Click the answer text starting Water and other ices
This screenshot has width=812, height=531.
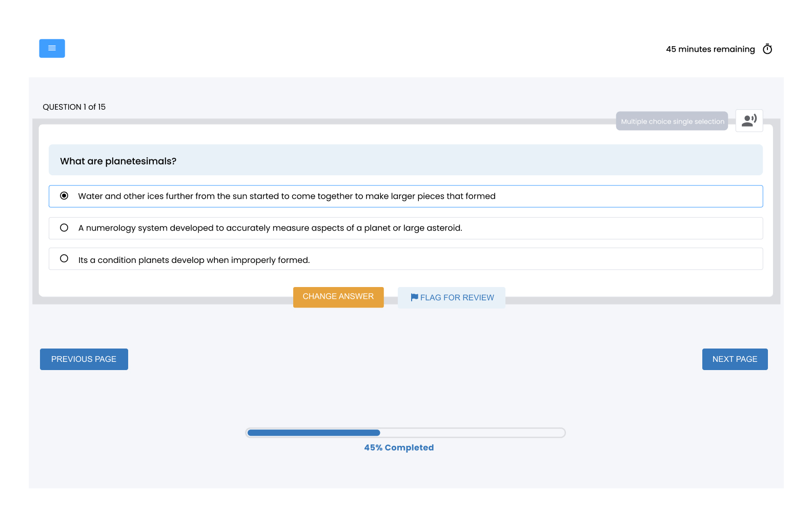tap(287, 196)
